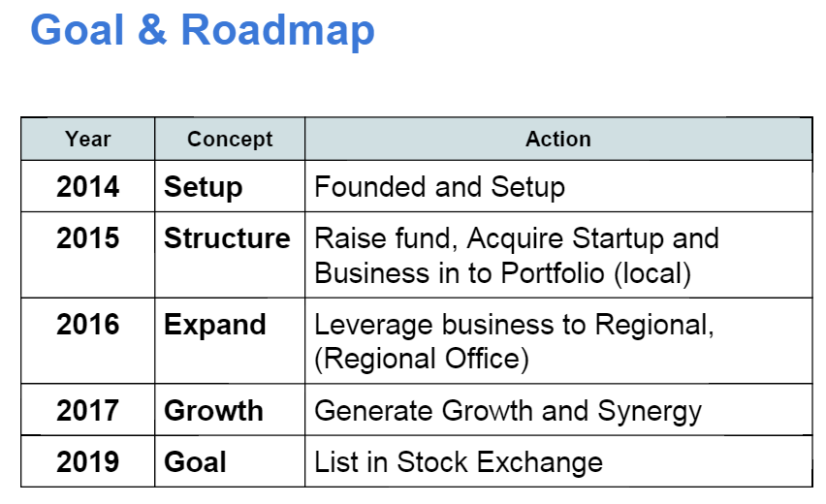Screen dimensions: 826x504
Task: Click Leverage business to Regional text
Action: [x=514, y=325]
